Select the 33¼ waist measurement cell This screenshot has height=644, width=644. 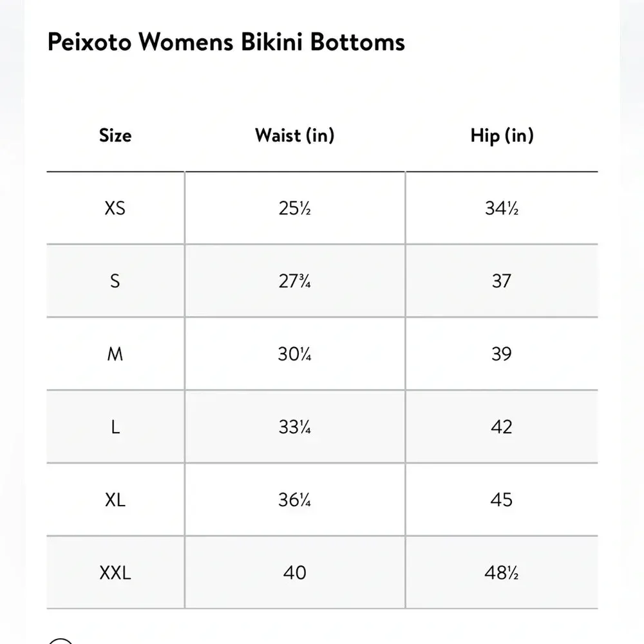295,427
